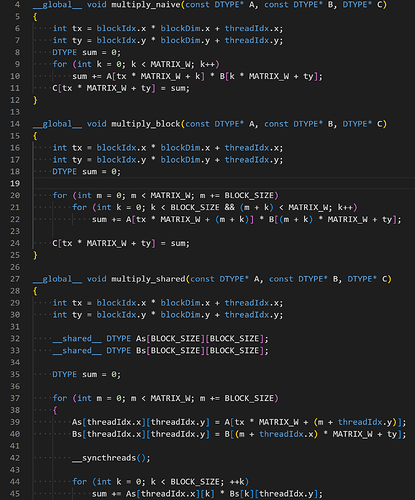Click the function name multiply_block
The image size is (415, 500).
click(146, 124)
